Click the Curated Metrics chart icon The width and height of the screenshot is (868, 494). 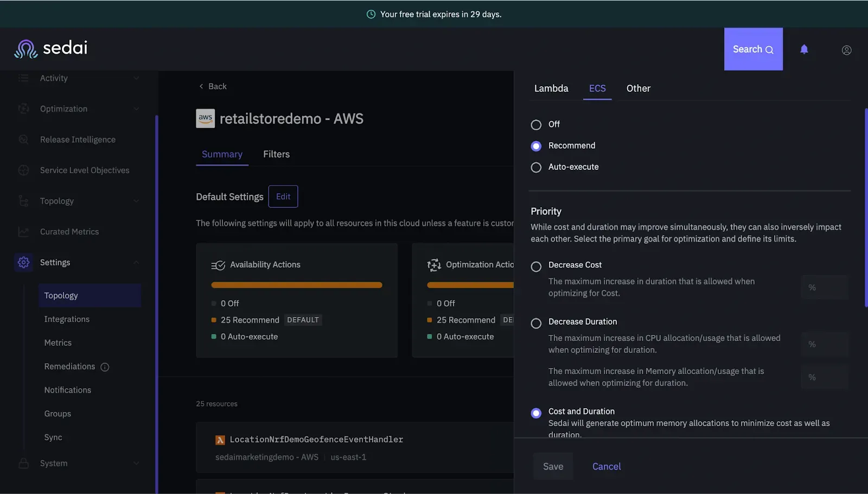(23, 232)
